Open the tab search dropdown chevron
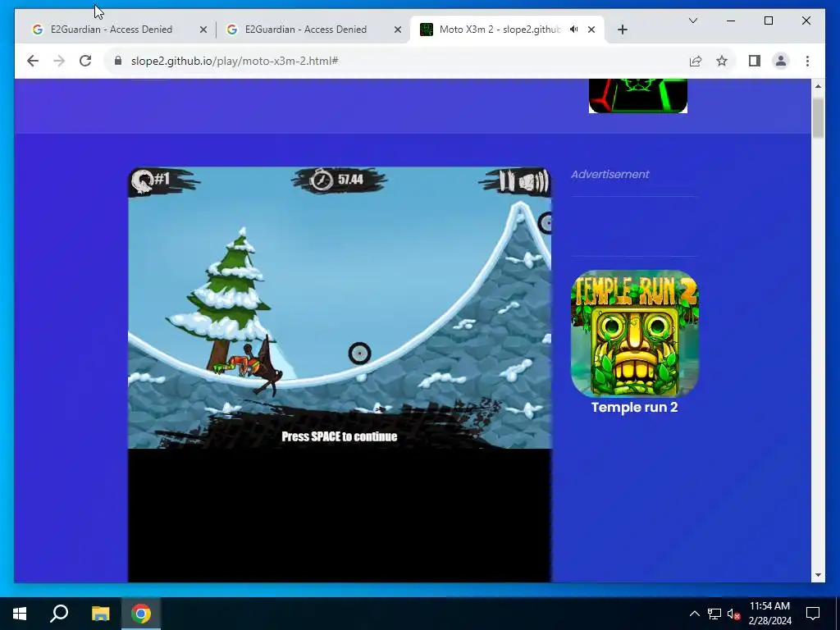 coord(692,21)
